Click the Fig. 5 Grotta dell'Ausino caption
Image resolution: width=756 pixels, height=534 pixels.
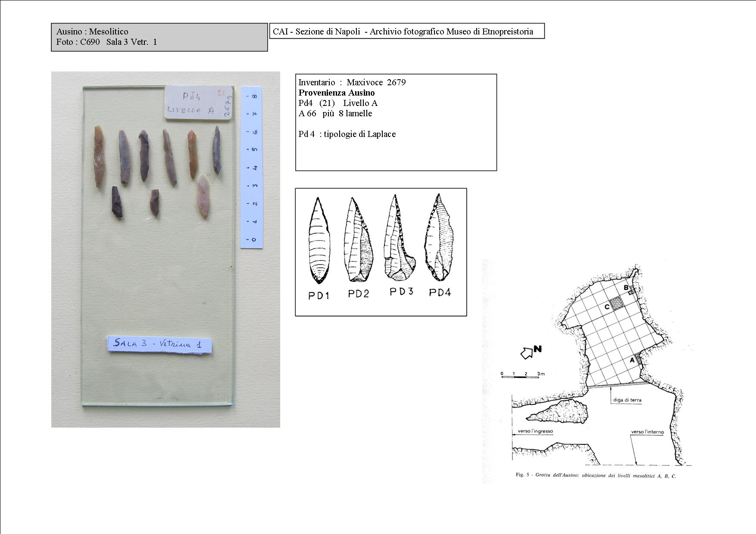[596, 475]
